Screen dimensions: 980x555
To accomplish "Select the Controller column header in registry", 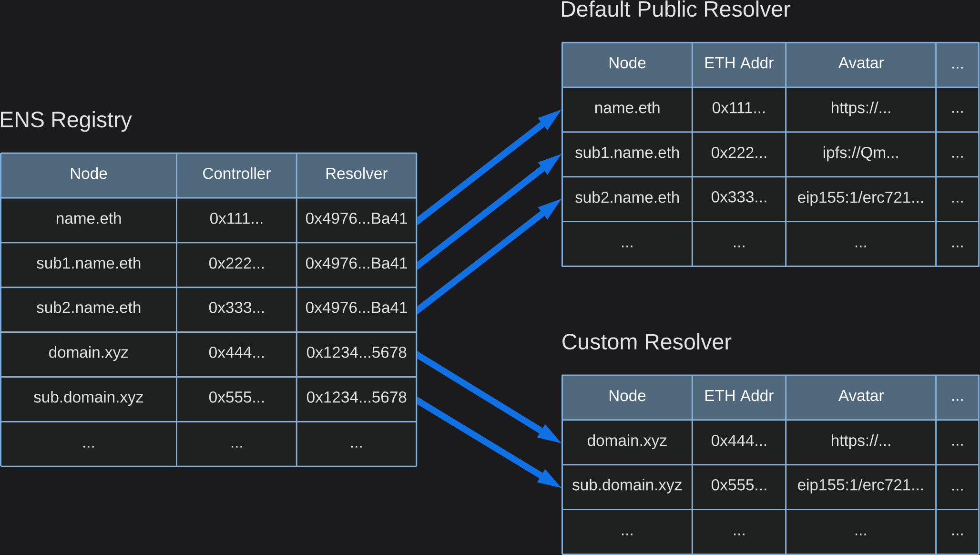I will tap(236, 174).
